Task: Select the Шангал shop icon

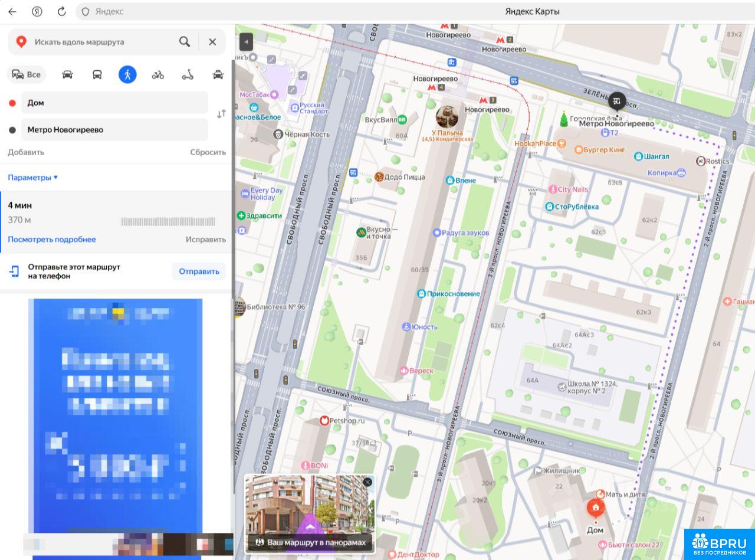Action: tap(638, 156)
